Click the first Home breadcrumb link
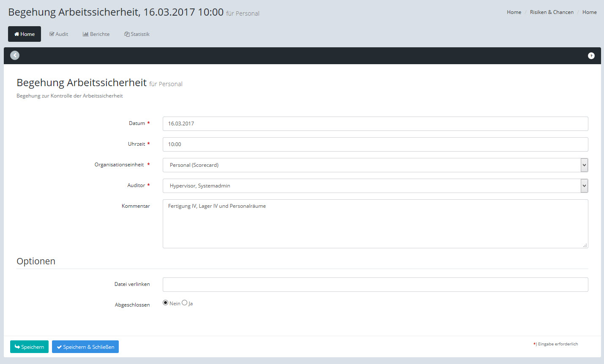604x364 pixels. [514, 12]
